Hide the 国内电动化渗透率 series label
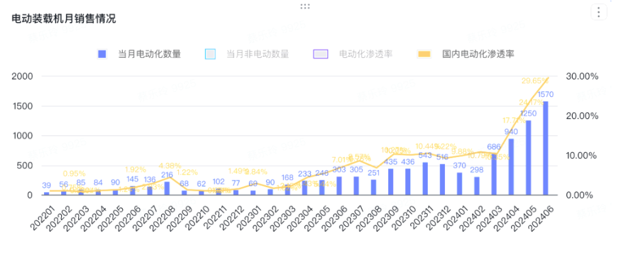 (478, 54)
